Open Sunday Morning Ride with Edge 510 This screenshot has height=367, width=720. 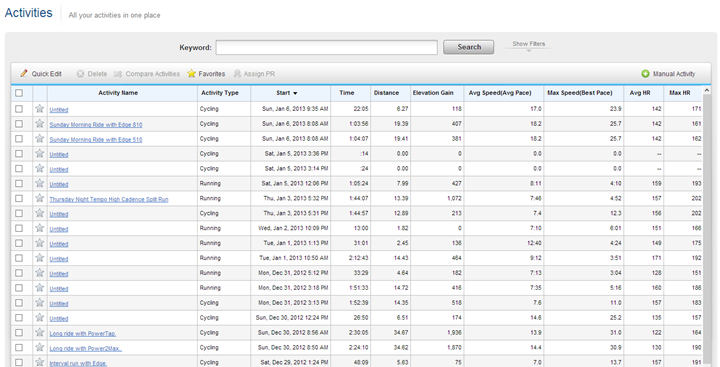tap(96, 140)
